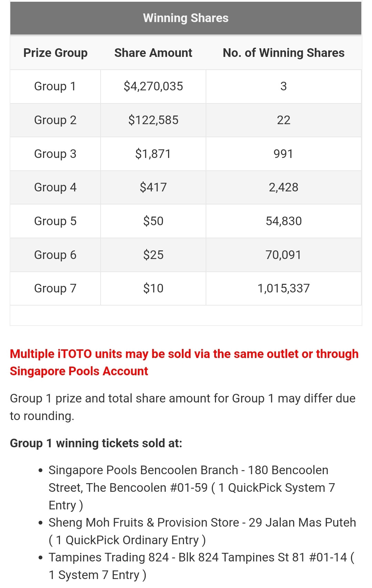
Task: Click the Sheng Moh Fruits & Provision Store entry
Action: (x=202, y=531)
